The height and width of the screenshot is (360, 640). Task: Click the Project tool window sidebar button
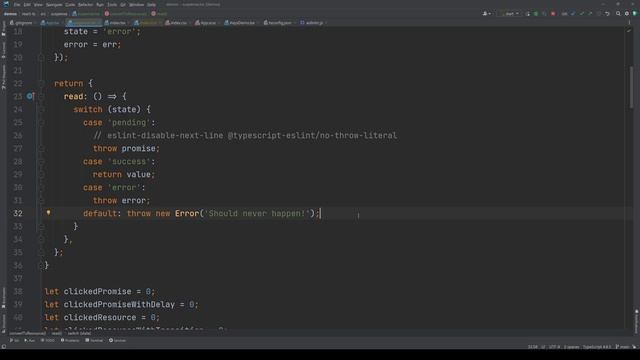point(4,29)
